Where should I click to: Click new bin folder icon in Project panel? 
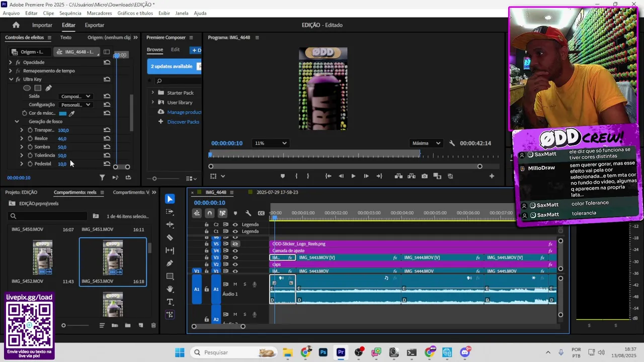(x=127, y=325)
